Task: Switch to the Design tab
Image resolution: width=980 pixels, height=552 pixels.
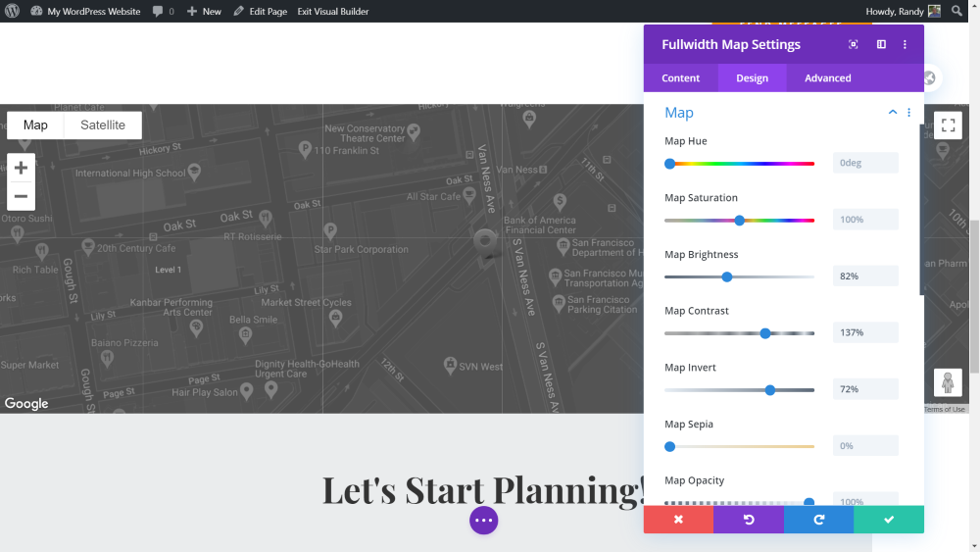Action: click(x=752, y=78)
